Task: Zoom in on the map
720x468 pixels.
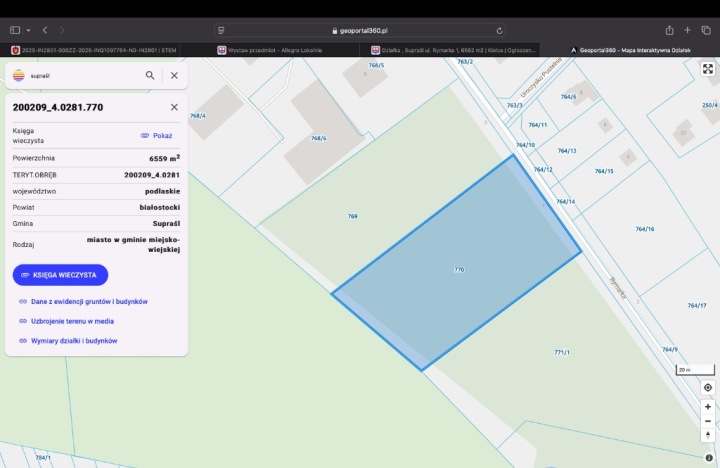Action: click(x=708, y=407)
